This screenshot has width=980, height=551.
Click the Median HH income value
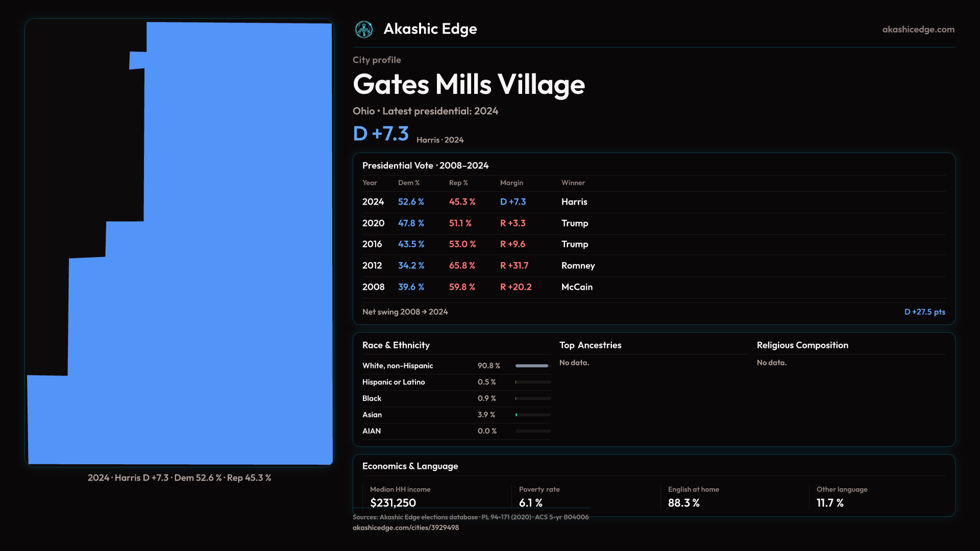pos(393,503)
